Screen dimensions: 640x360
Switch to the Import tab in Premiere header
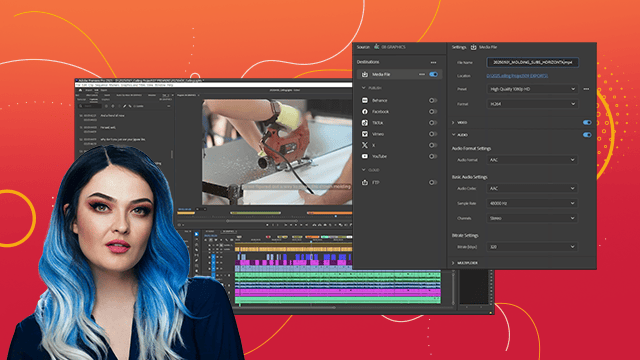[x=89, y=90]
